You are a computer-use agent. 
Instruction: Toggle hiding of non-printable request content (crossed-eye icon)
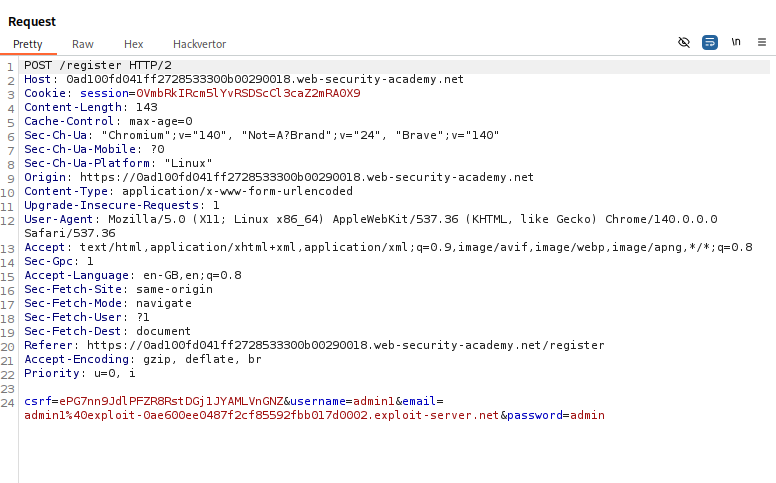coord(684,43)
